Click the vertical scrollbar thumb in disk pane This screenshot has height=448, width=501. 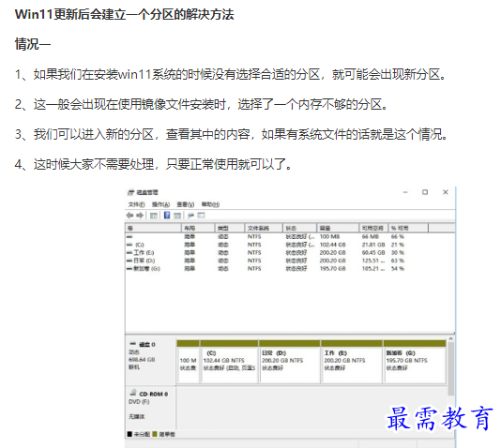(x=451, y=369)
